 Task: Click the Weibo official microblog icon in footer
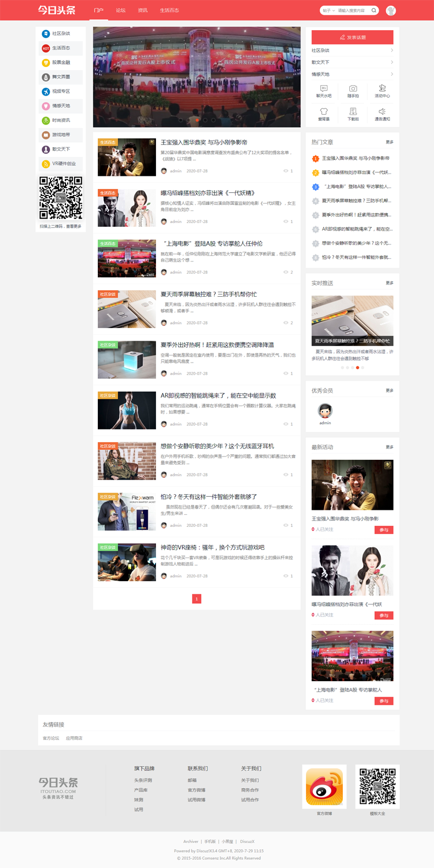[324, 787]
